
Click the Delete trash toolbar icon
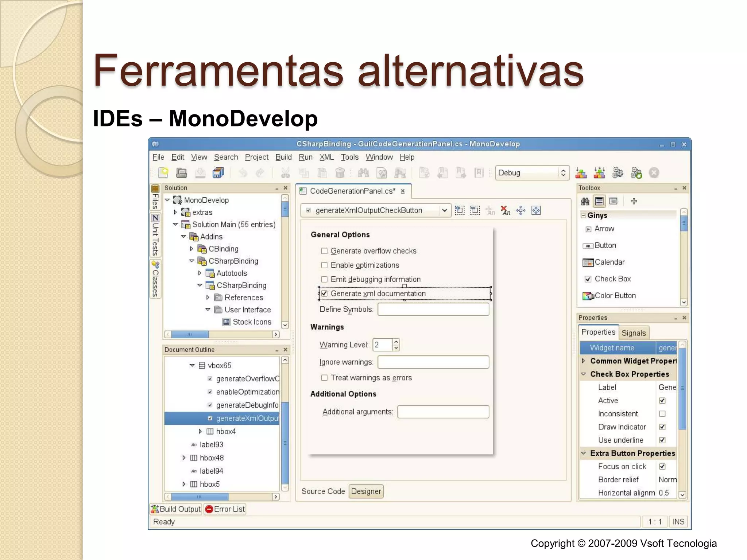(340, 172)
